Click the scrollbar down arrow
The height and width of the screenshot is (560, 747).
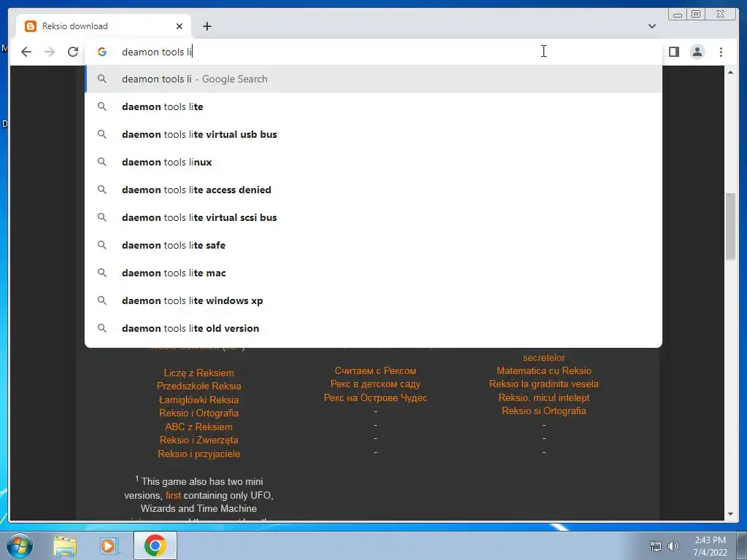click(730, 514)
